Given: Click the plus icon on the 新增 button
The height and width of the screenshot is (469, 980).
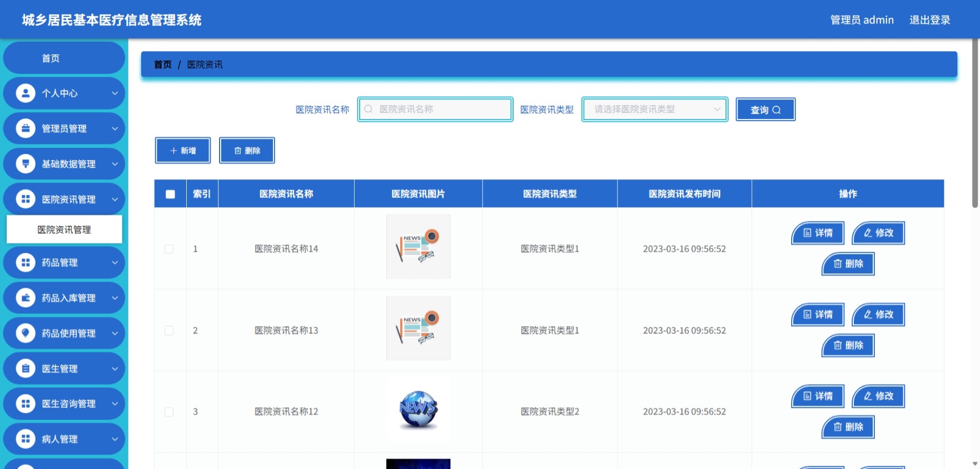Looking at the screenshot, I should point(173,151).
